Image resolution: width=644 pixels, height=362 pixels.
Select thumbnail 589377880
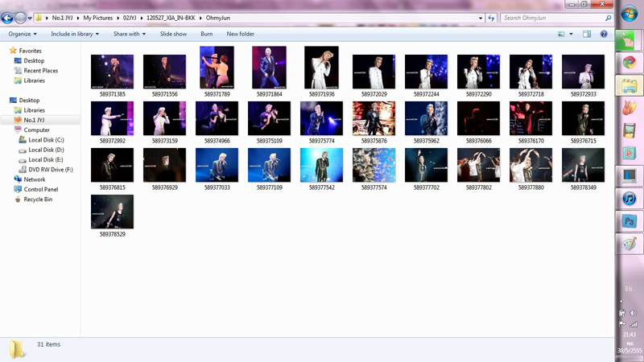click(530, 166)
